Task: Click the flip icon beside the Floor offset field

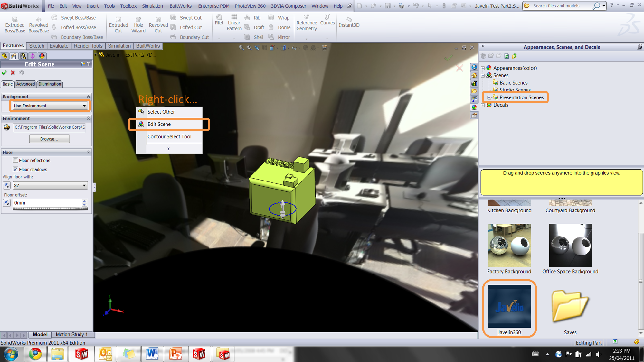Action: click(x=6, y=203)
